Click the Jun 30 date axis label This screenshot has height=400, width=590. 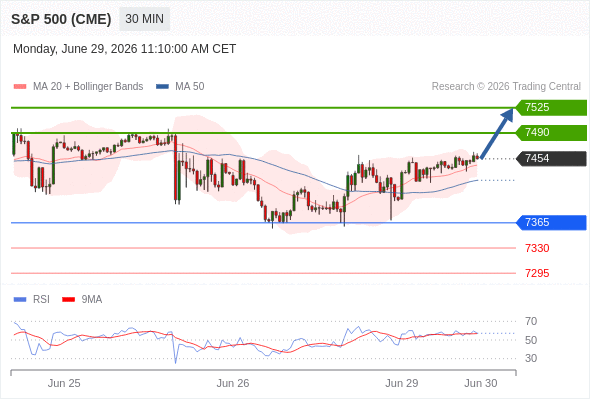(481, 383)
